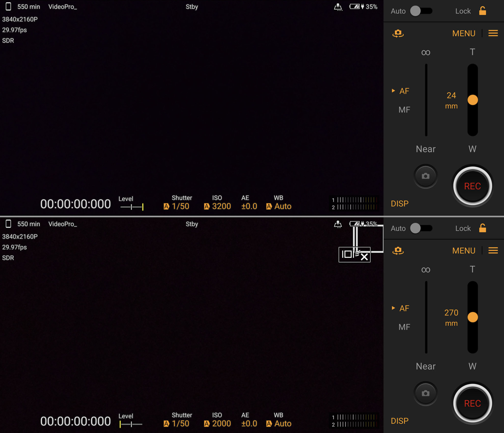Tap the stabilization-off icon with the X
Image resolution: width=504 pixels, height=433 pixels.
tap(354, 255)
